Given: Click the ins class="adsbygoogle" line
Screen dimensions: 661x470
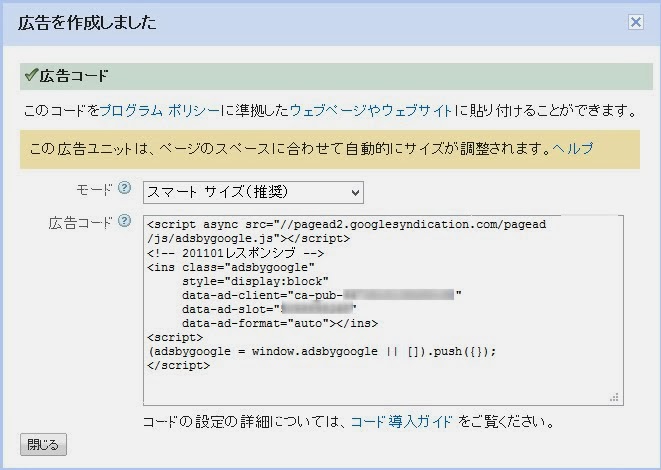Looking at the screenshot, I should [x=231, y=267].
